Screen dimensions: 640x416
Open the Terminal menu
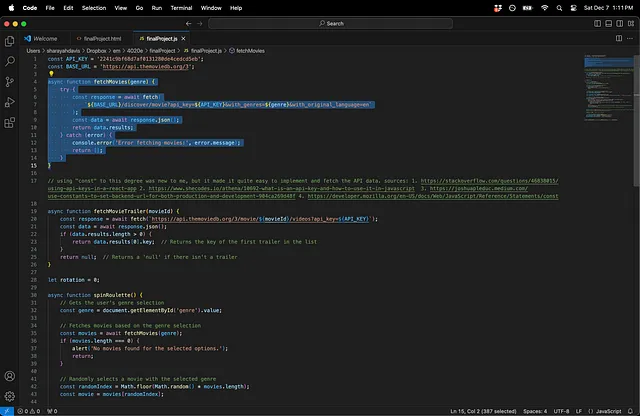[x=182, y=7]
